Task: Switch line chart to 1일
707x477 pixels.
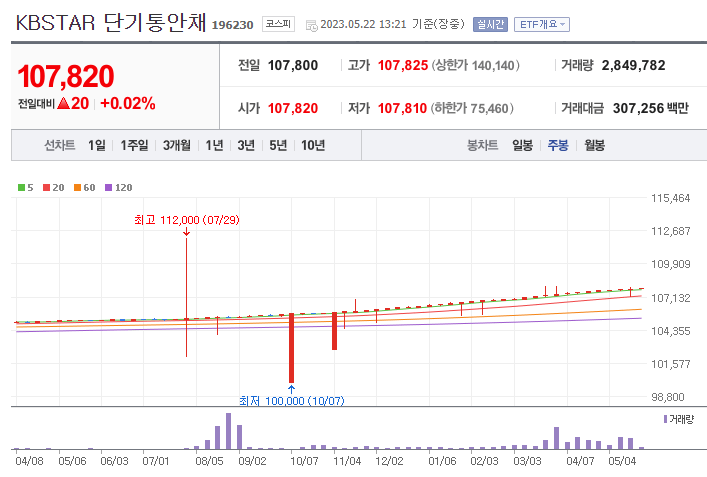Action: [x=96, y=145]
